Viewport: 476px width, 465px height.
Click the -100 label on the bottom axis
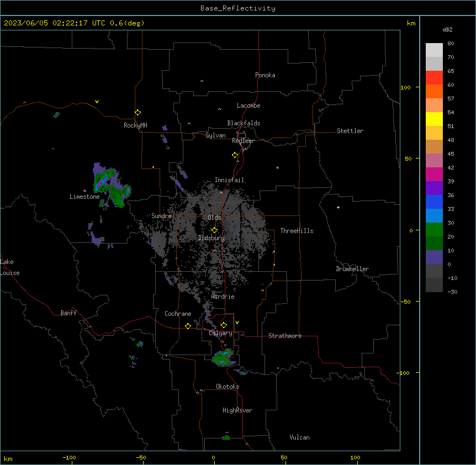point(69,458)
